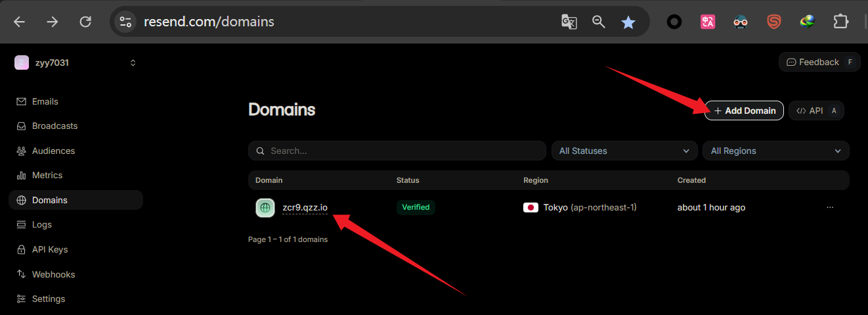Open the colorful globe extension icon
The height and width of the screenshot is (315, 868).
coord(808,22)
